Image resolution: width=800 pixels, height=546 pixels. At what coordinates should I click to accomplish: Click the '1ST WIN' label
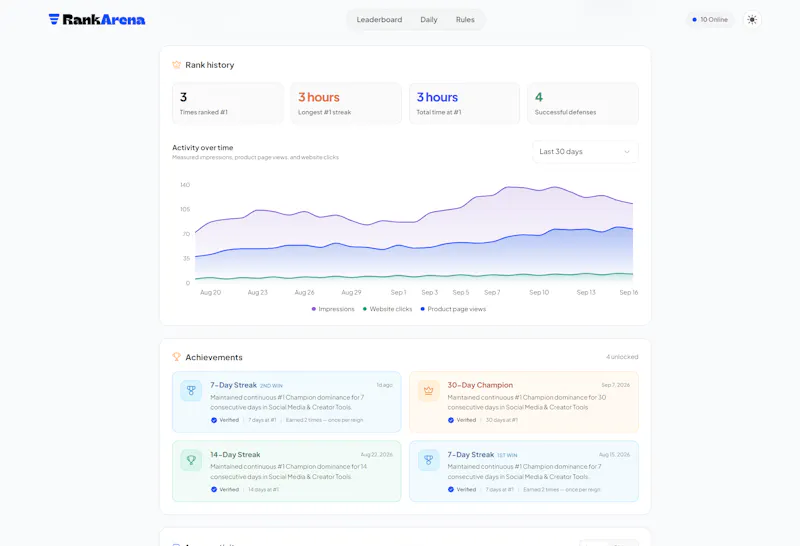click(508, 455)
